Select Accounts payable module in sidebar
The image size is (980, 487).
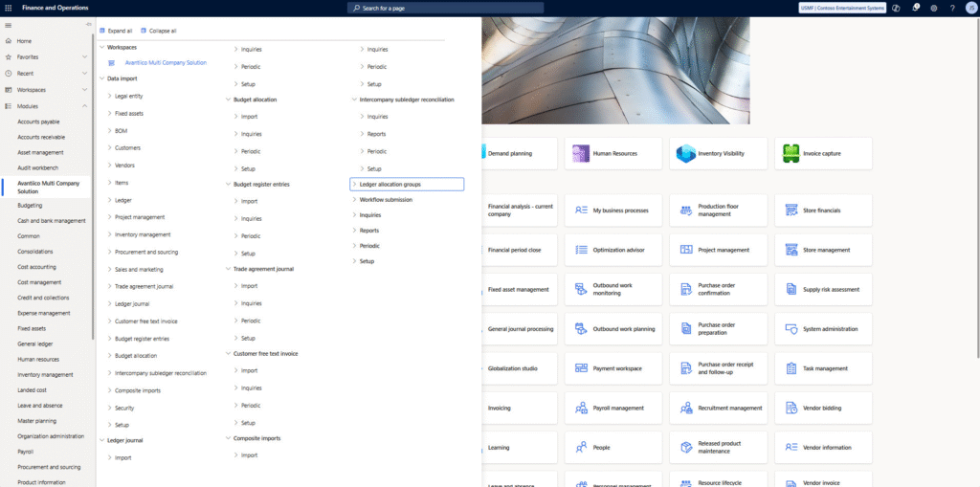tap(38, 122)
